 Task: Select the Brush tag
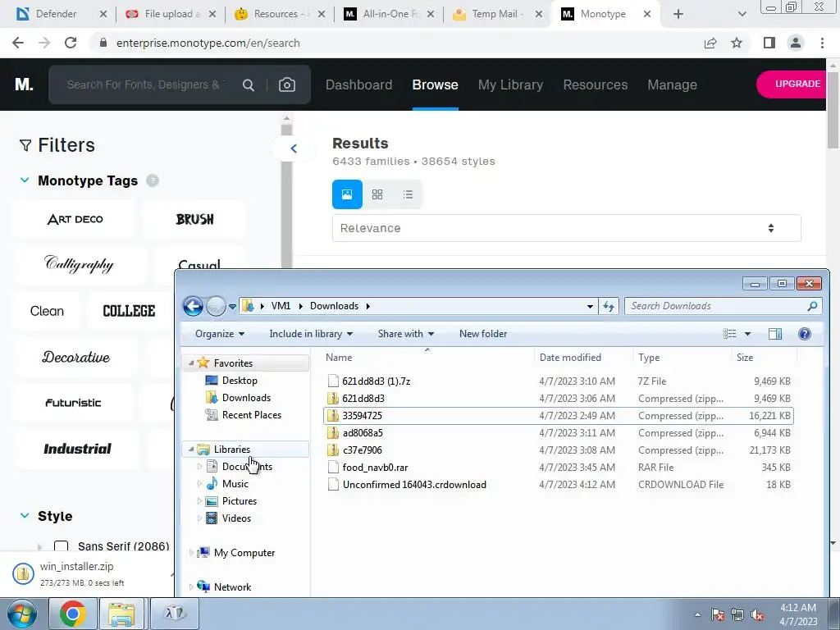(x=195, y=219)
